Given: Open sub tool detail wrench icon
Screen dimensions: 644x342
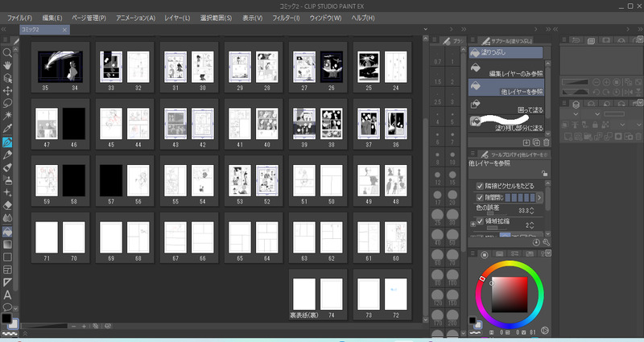Looking at the screenshot, I should point(547,243).
